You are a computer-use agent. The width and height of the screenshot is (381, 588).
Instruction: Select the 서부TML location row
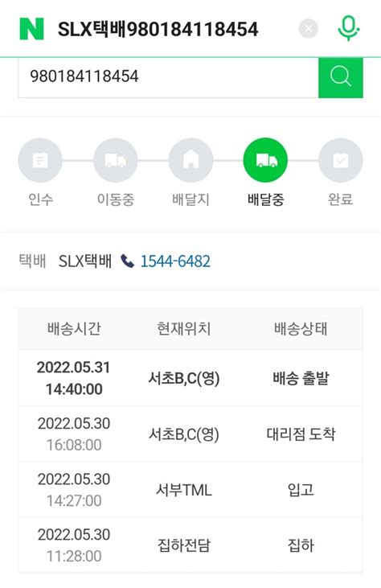(190, 489)
